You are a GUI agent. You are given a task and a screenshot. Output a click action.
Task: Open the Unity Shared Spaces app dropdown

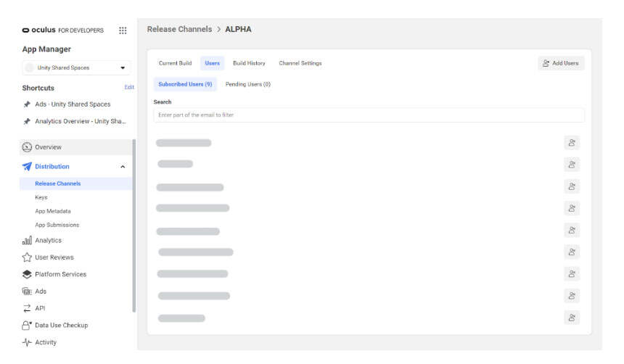pos(76,68)
